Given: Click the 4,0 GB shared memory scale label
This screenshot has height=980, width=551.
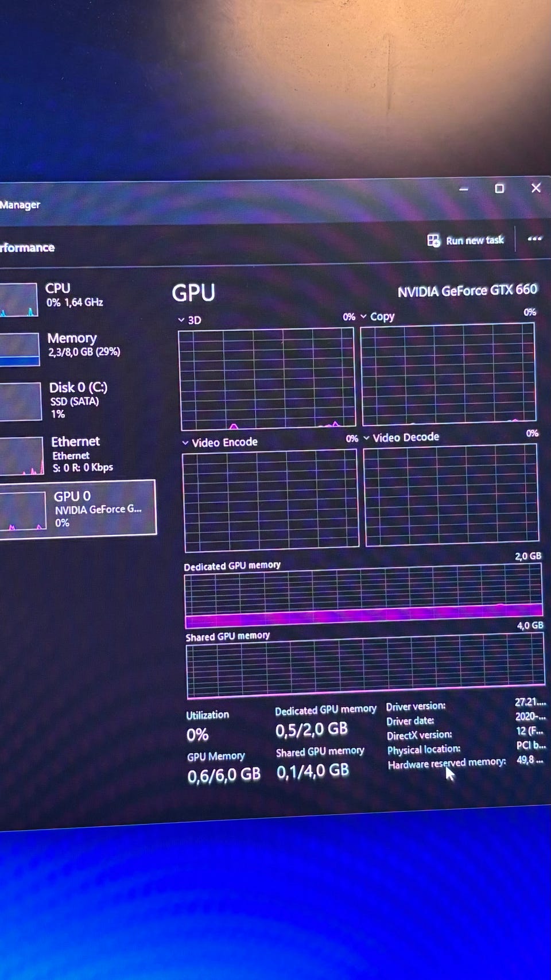Looking at the screenshot, I should (530, 626).
